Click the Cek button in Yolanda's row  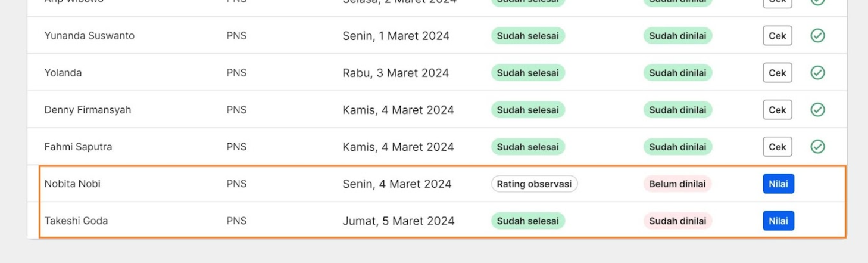click(x=778, y=73)
